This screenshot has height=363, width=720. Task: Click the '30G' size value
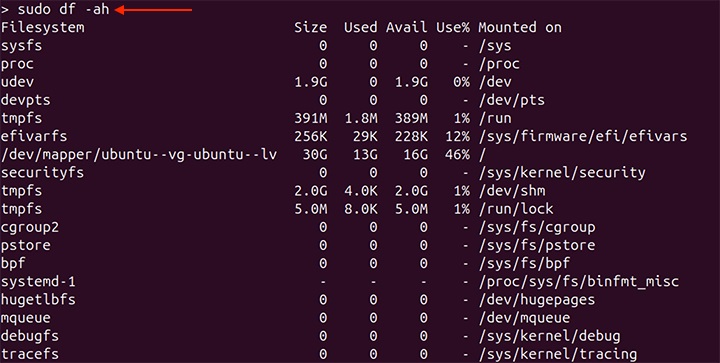pyautogui.click(x=315, y=155)
